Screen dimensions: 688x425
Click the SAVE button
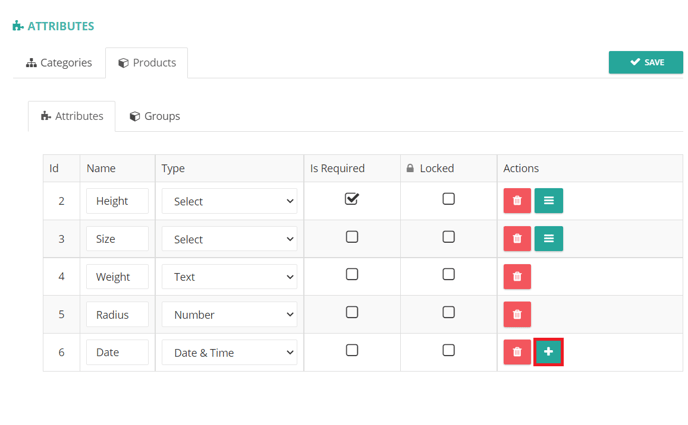[645, 62]
